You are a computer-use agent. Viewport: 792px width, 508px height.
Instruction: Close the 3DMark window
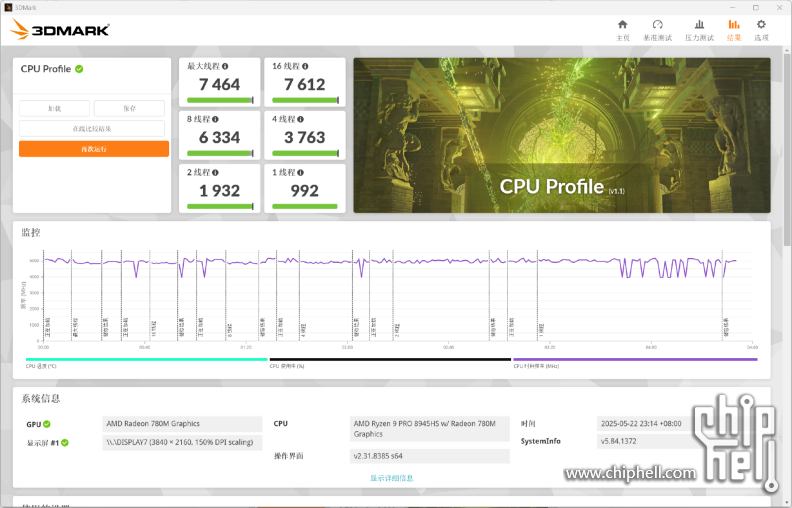pyautogui.click(x=779, y=8)
